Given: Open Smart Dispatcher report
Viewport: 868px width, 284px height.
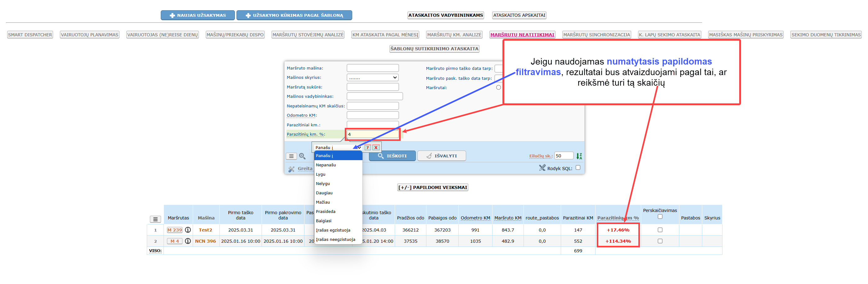Looking at the screenshot, I should pos(30,35).
